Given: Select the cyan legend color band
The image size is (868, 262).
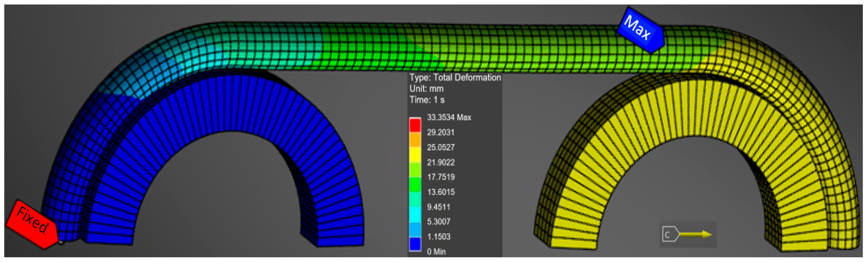Looking at the screenshot, I should tap(415, 214).
